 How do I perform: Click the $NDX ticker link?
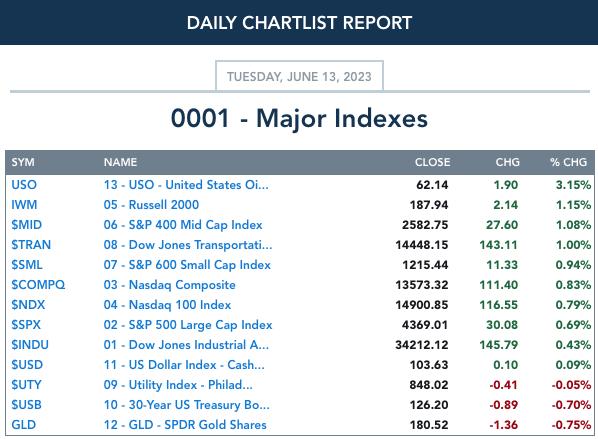pos(28,305)
